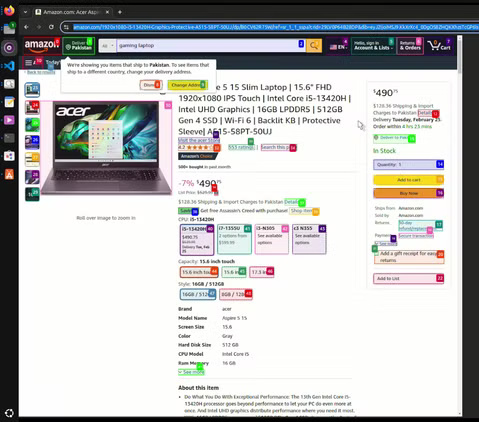Visit the acer Store link

point(199,140)
